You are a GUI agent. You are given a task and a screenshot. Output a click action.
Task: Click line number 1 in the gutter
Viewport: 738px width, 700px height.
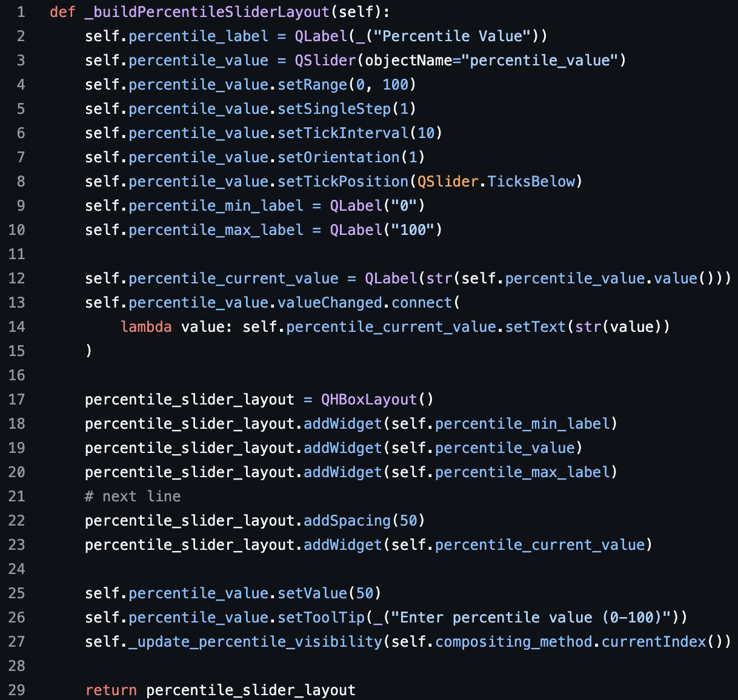coord(21,12)
